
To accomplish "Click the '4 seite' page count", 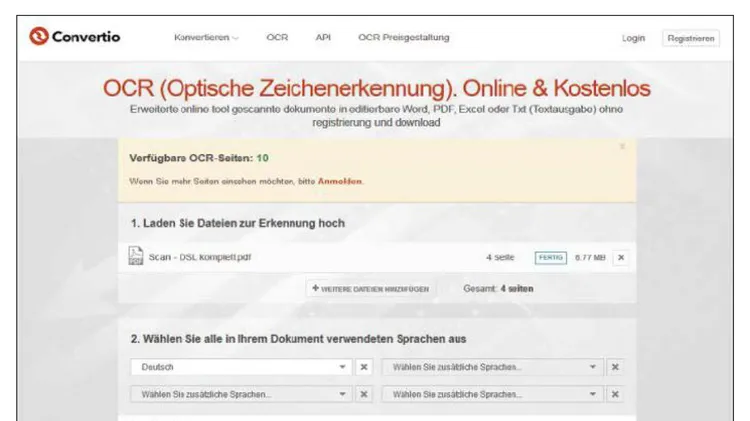I will (500, 257).
